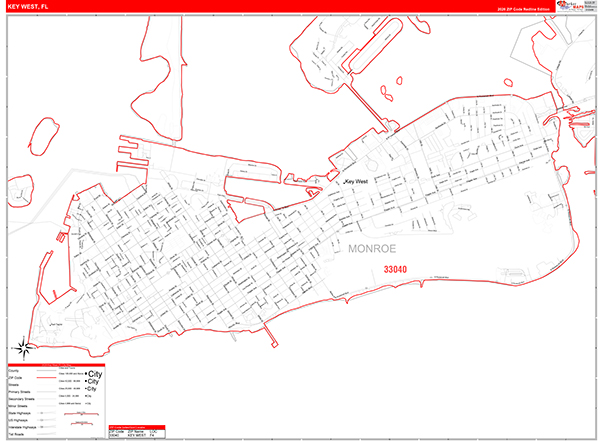Viewport: 600px width, 441px height.
Task: Click the 'MONROE' county label
Action: click(x=372, y=249)
